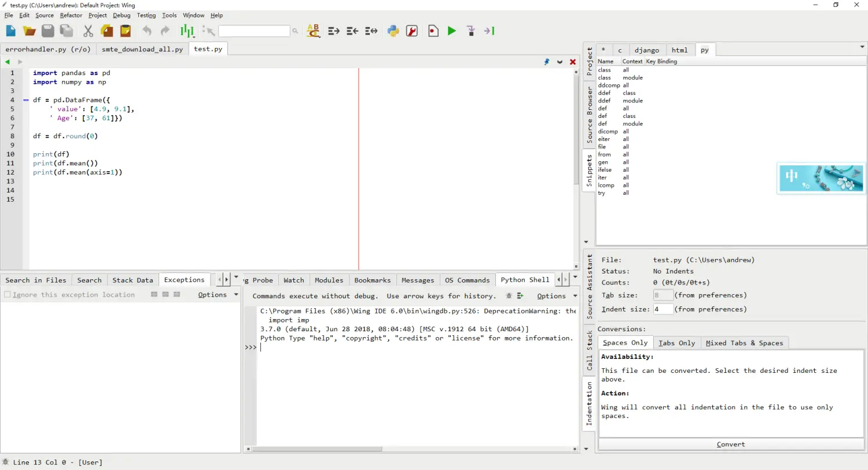Click the Python logo toolbar icon
The height and width of the screenshot is (470, 868).
coord(393,31)
